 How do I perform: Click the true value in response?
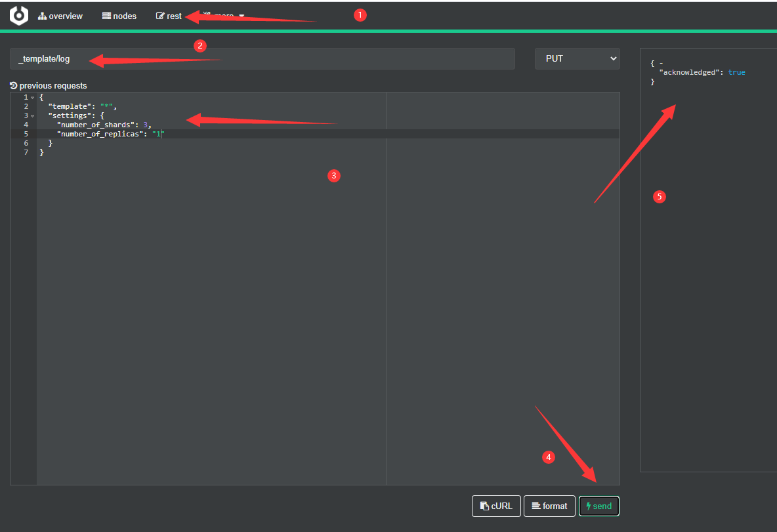click(x=736, y=72)
